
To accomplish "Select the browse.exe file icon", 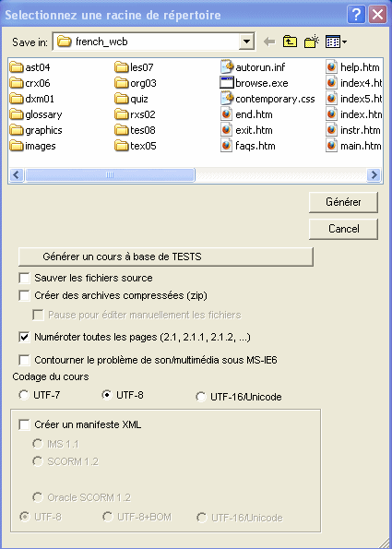I will (x=227, y=83).
